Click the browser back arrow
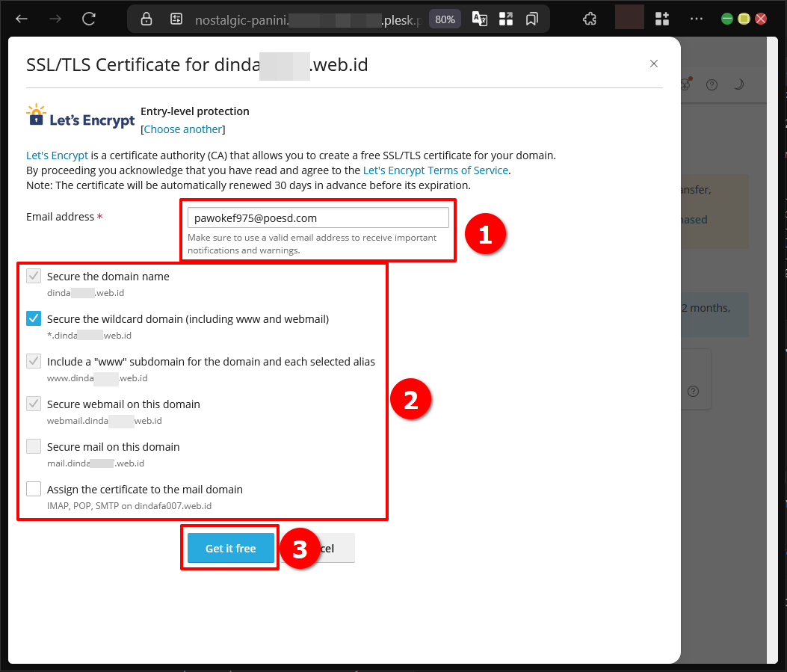 22,19
